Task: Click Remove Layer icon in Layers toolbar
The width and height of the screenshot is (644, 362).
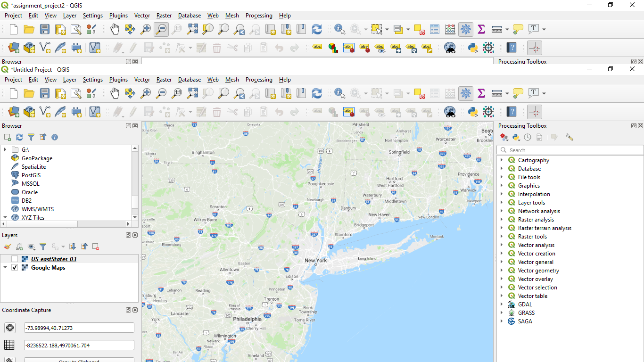Action: pos(96,247)
